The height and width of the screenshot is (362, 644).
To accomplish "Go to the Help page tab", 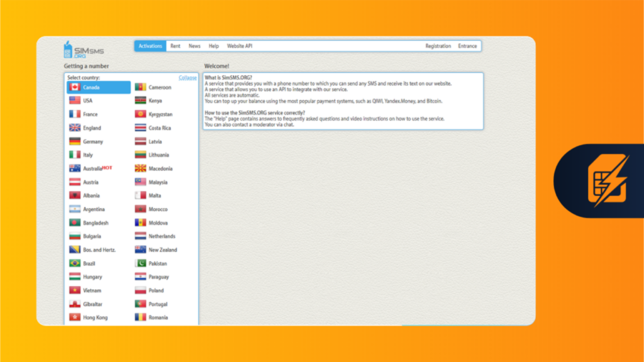I will (214, 46).
